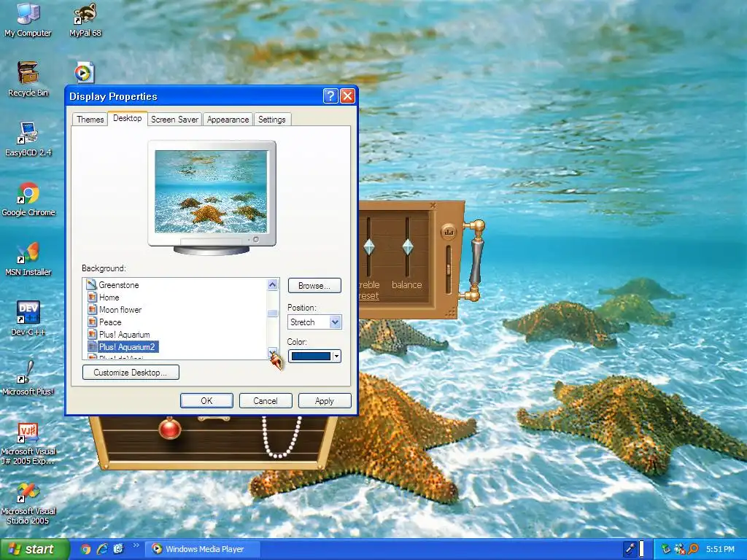Click the third Quick Launch icon
747x560 pixels.
118,549
